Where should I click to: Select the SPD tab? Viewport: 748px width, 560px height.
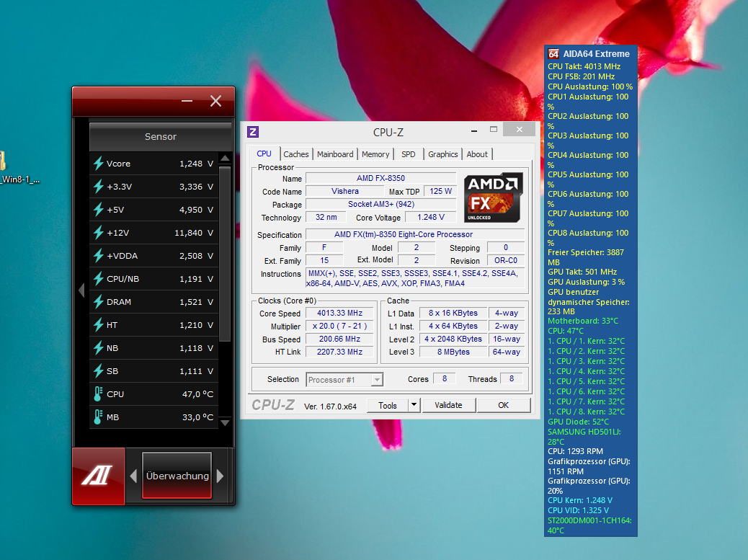[x=409, y=154]
